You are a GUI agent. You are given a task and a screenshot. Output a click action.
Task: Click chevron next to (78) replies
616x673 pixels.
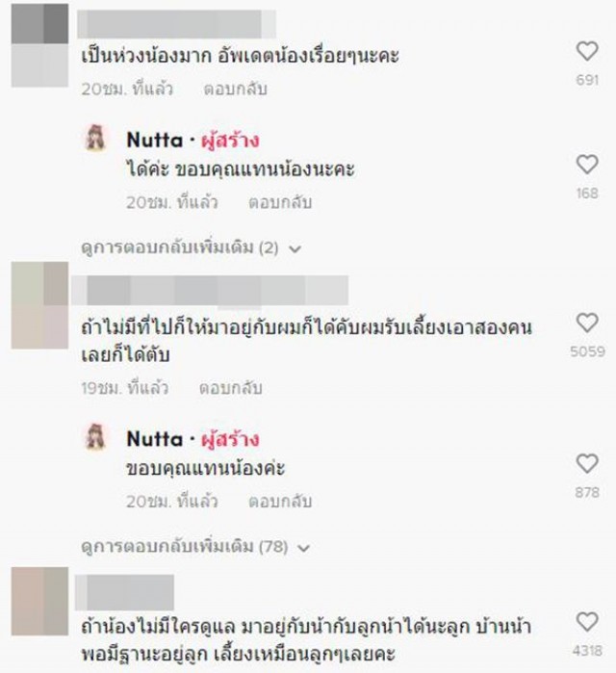coord(303,548)
